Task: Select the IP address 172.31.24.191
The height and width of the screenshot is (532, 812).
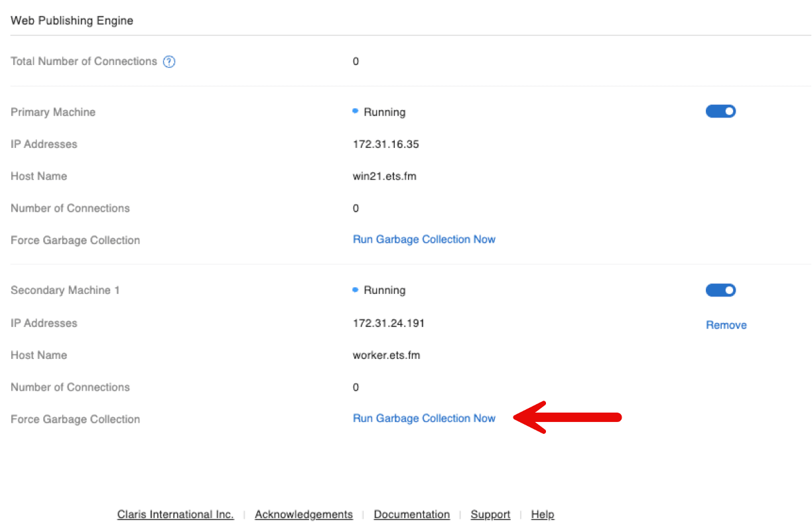Action: (389, 323)
